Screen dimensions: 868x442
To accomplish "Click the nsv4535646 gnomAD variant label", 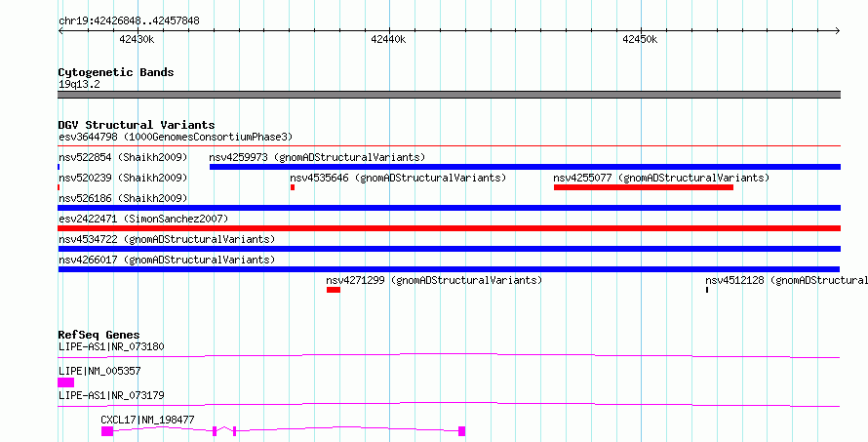I will coord(398,179).
